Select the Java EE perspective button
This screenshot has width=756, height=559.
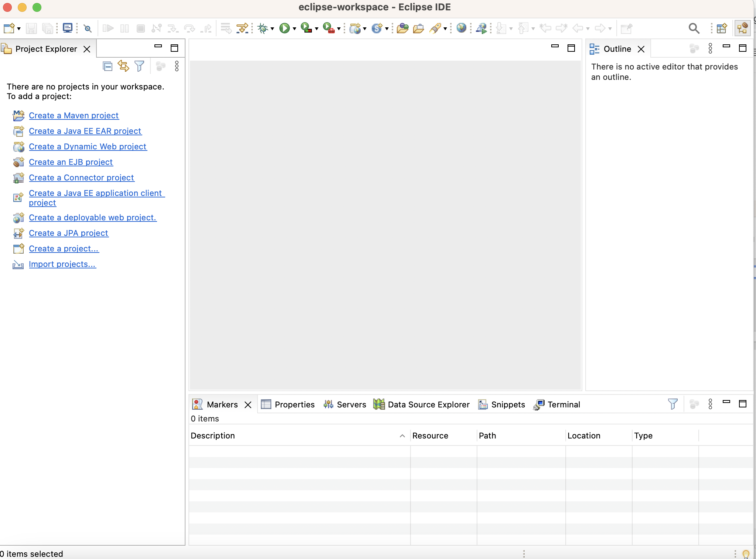pyautogui.click(x=742, y=28)
